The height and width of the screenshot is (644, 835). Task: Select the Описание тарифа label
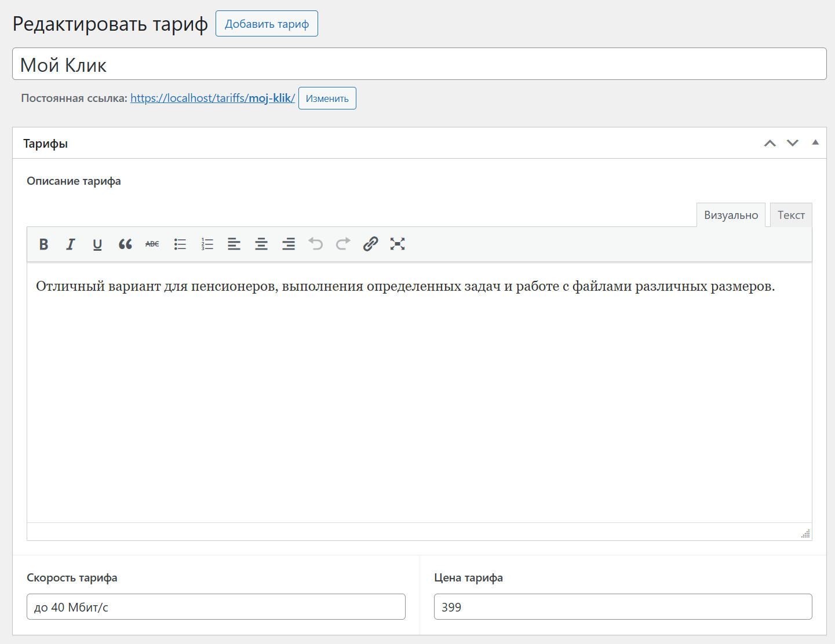click(x=74, y=181)
